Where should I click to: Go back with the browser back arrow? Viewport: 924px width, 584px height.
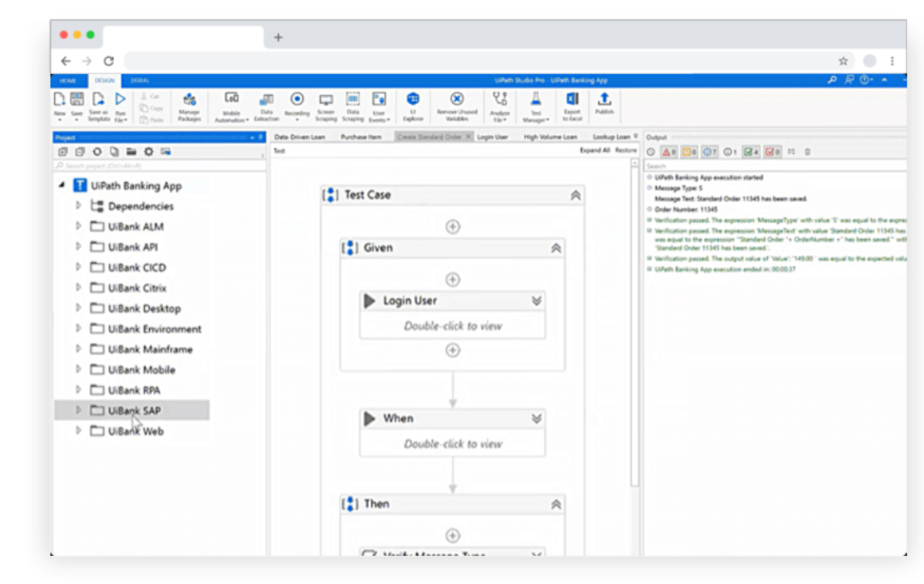65,60
